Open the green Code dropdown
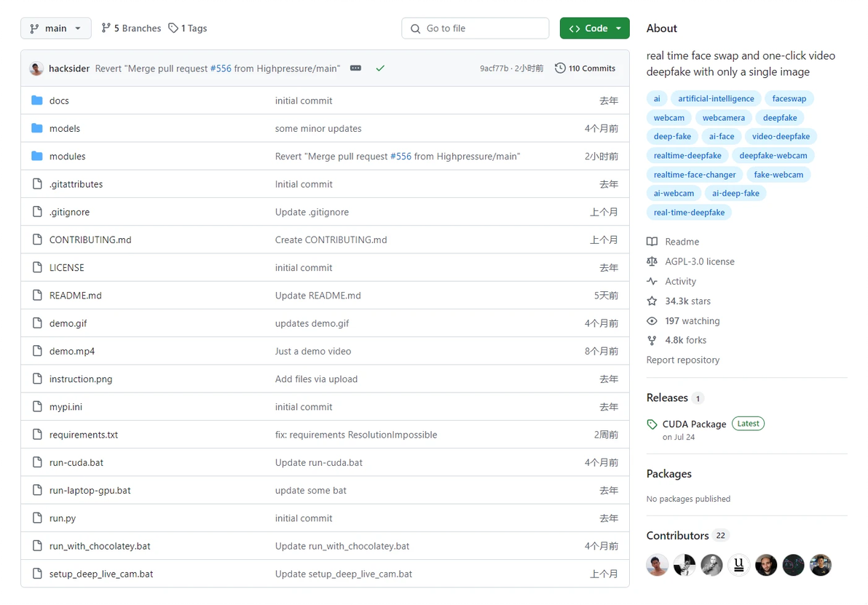 pos(594,28)
